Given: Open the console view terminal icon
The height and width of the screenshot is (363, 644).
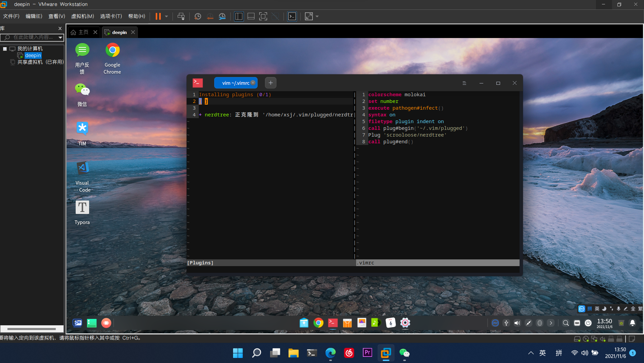Looking at the screenshot, I should pos(292,16).
